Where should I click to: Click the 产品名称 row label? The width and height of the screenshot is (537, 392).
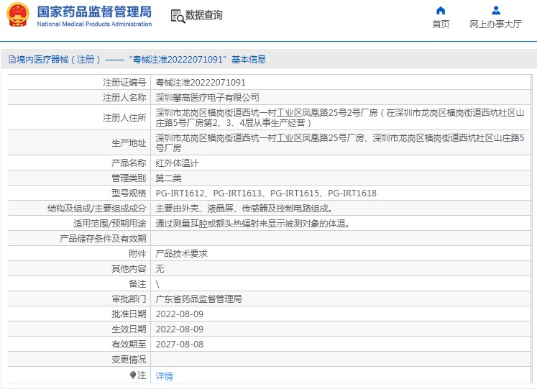click(129, 163)
